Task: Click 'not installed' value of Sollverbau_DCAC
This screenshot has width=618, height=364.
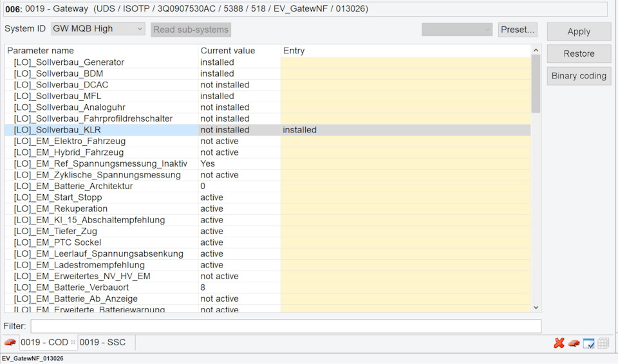Action: (225, 85)
